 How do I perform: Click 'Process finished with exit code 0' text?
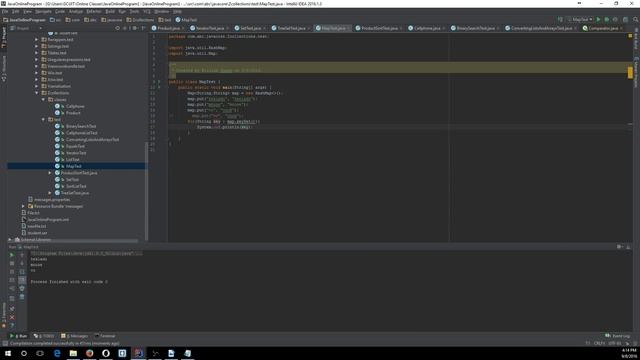(69, 282)
